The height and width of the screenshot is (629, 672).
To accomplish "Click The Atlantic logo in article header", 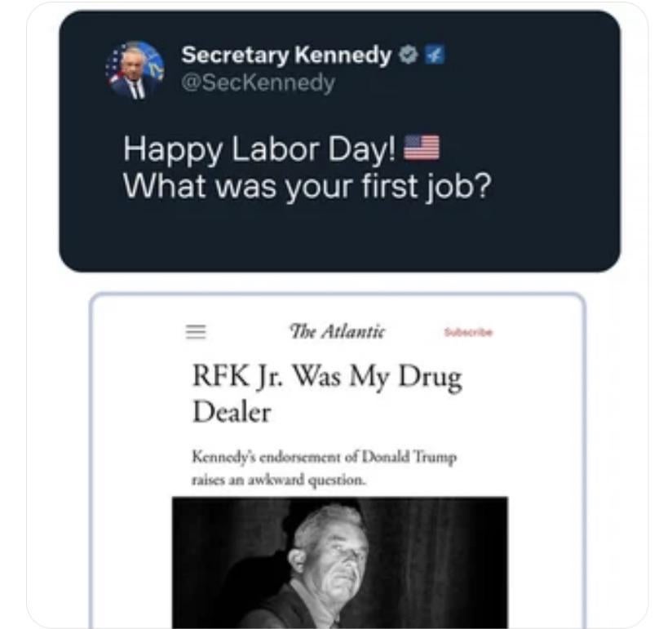I will (x=337, y=331).
